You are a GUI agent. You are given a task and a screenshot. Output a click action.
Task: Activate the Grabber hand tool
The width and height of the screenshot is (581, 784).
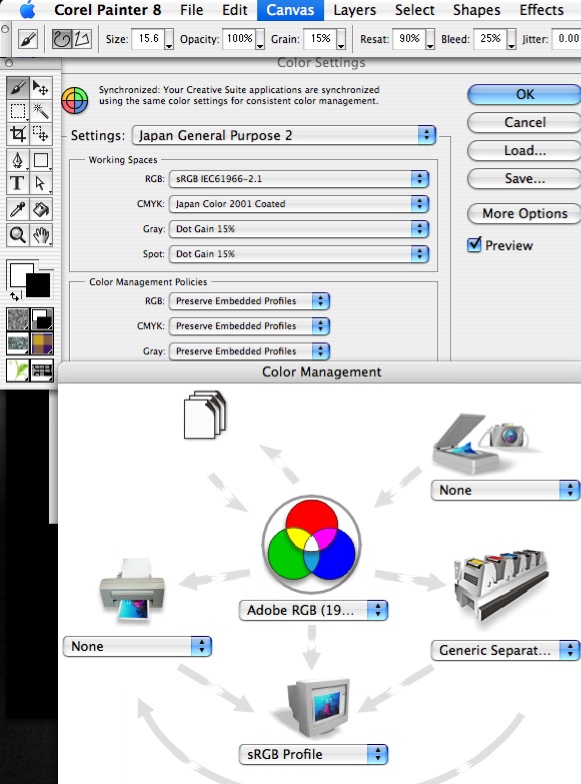[x=41, y=234]
